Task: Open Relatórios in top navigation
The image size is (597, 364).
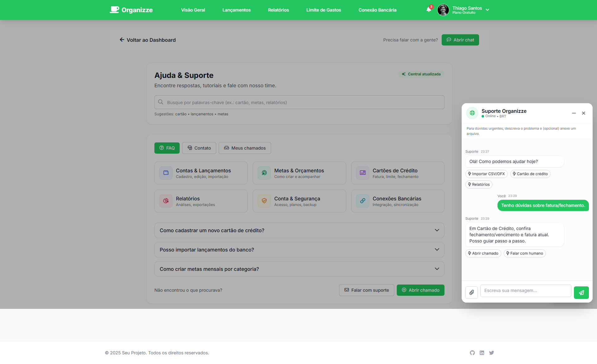Action: [x=279, y=10]
